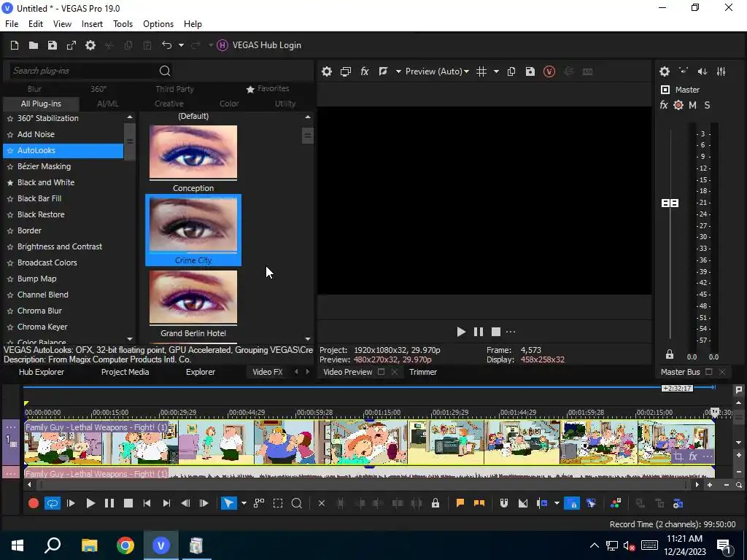The height and width of the screenshot is (560, 747).
Task: Click the Master Bus Dim Output icon
Action: 703,71
